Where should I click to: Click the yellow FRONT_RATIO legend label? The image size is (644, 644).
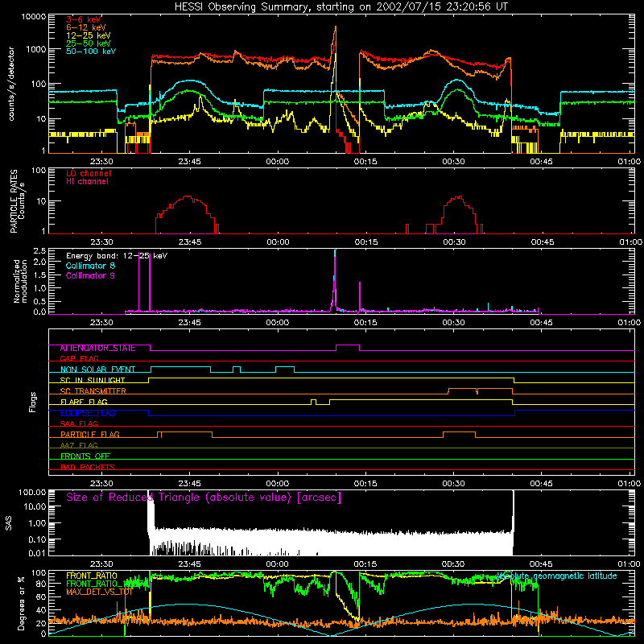click(92, 576)
